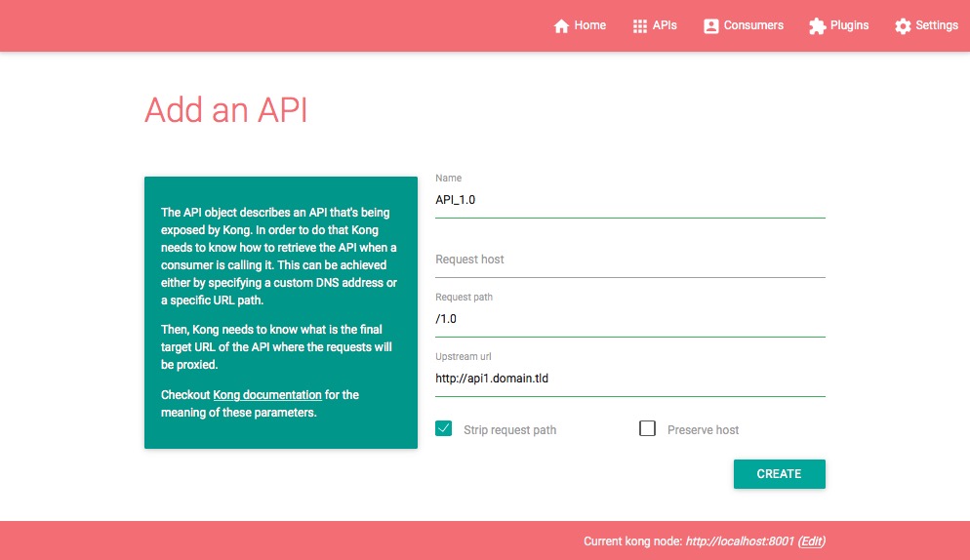Open the Home menu label
The height and width of the screenshot is (560, 970).
(589, 25)
